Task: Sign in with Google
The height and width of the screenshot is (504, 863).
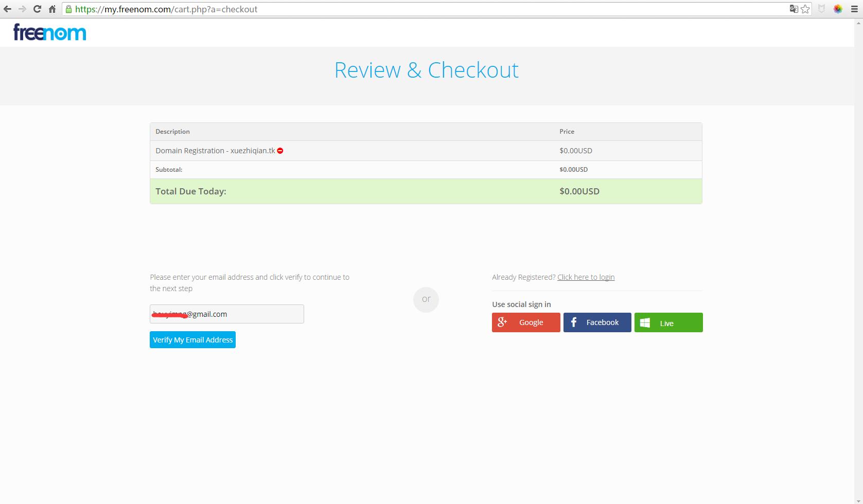Action: (x=525, y=322)
